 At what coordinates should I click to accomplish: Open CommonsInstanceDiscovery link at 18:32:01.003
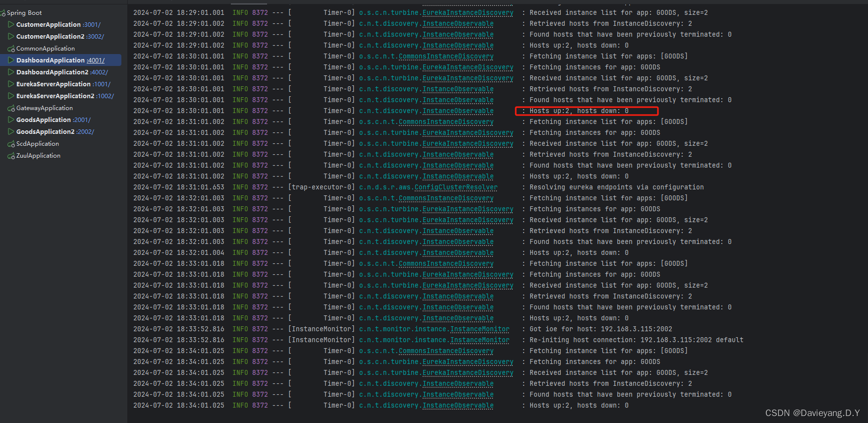tap(446, 198)
